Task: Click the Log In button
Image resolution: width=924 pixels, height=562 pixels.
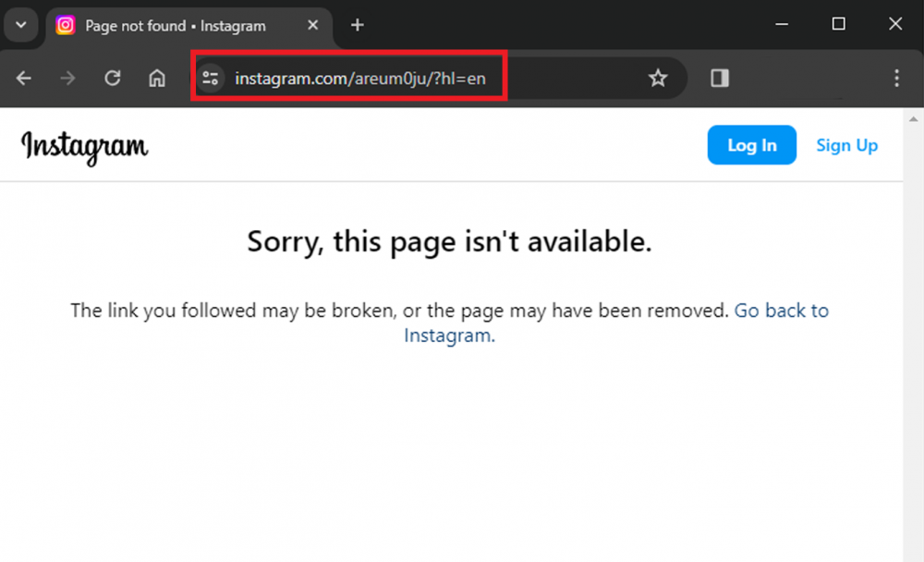Action: pyautogui.click(x=751, y=145)
